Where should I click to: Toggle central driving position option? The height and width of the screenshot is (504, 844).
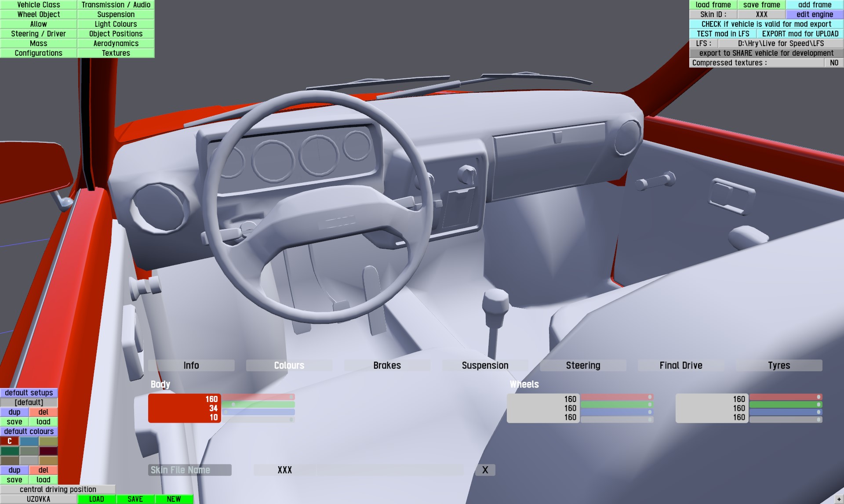pos(58,489)
